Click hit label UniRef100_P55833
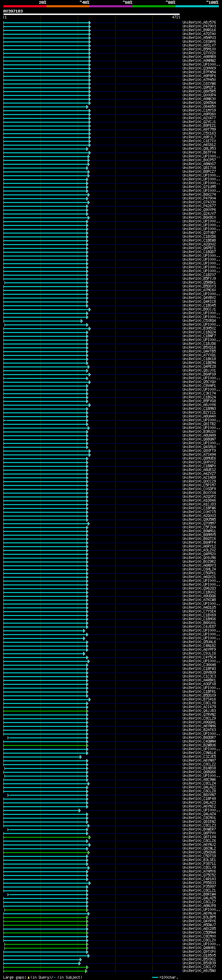This screenshot has height=980, width=222. pyautogui.click(x=199, y=883)
